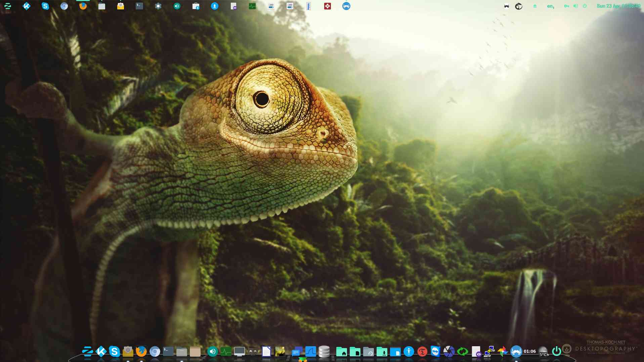This screenshot has height=362, width=644.
Task: Open settings gear in the top panel
Action: point(158,6)
